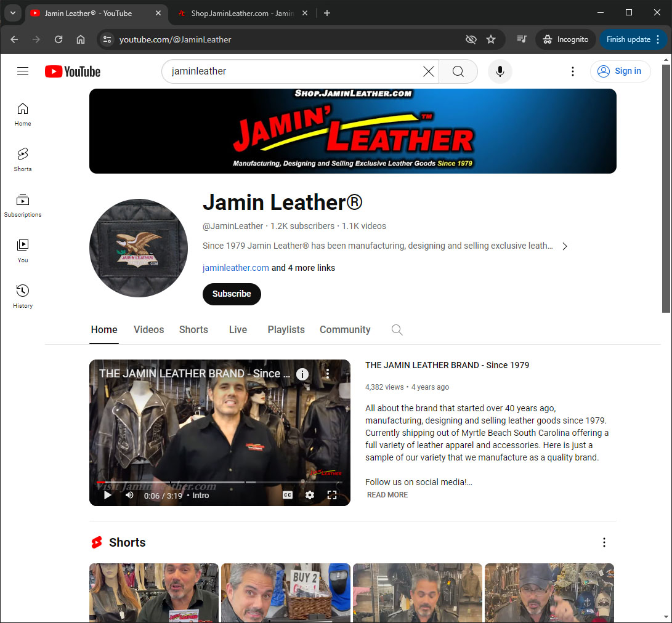
Task: Switch to the channel Shorts tab
Action: coord(193,329)
